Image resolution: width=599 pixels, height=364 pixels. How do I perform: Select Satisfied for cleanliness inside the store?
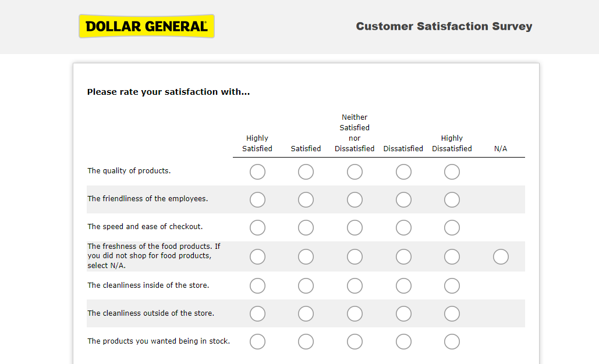coord(306,286)
